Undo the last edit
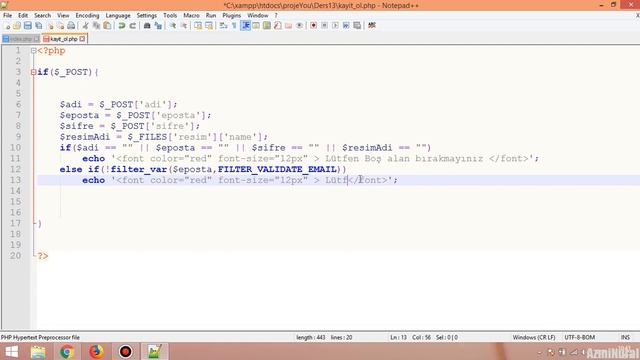Viewport: 640px width, 360px height. 122,26
